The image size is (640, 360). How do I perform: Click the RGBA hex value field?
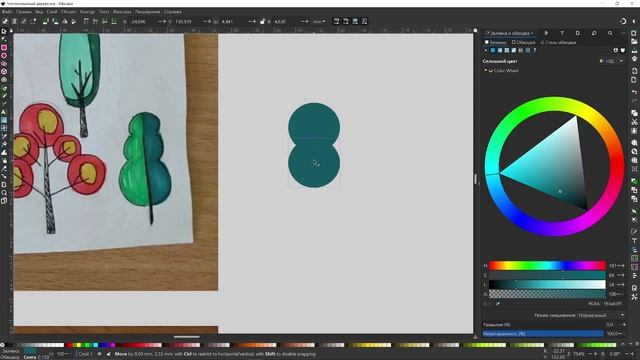point(612,304)
